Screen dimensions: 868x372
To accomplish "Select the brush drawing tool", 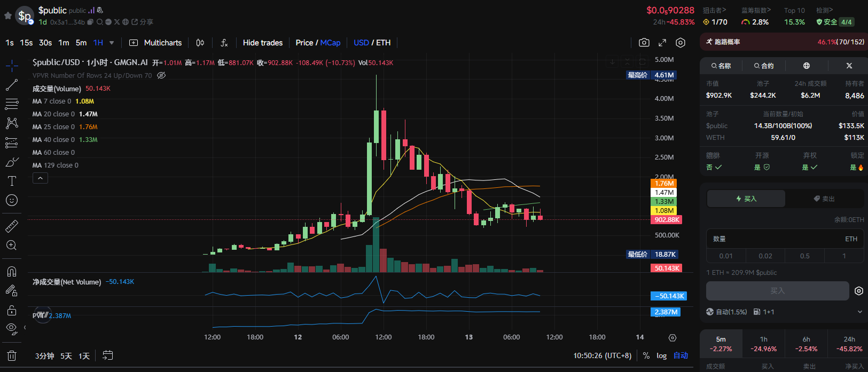I will 12,162.
